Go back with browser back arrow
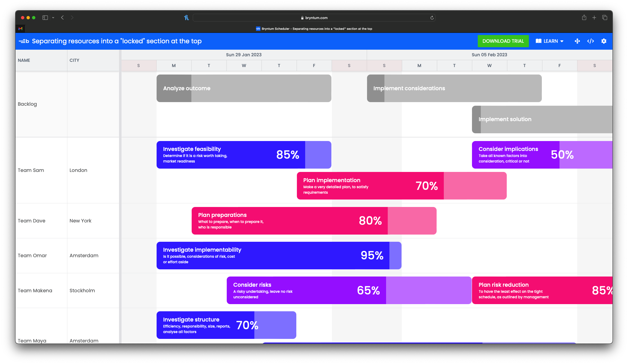The height and width of the screenshot is (364, 628). point(62,18)
